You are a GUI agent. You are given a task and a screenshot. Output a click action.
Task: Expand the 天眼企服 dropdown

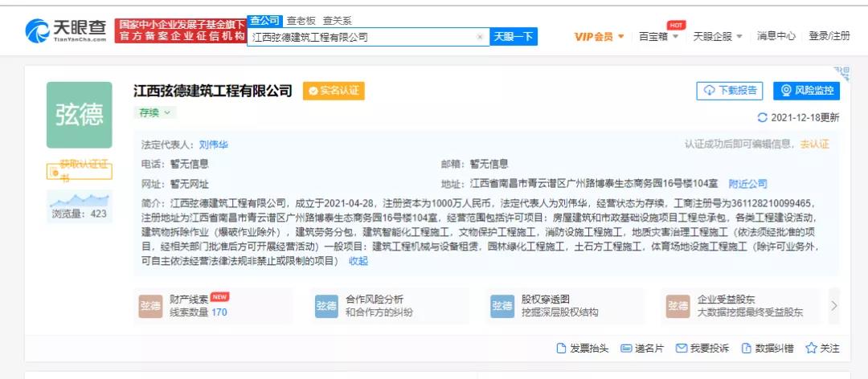click(x=718, y=36)
